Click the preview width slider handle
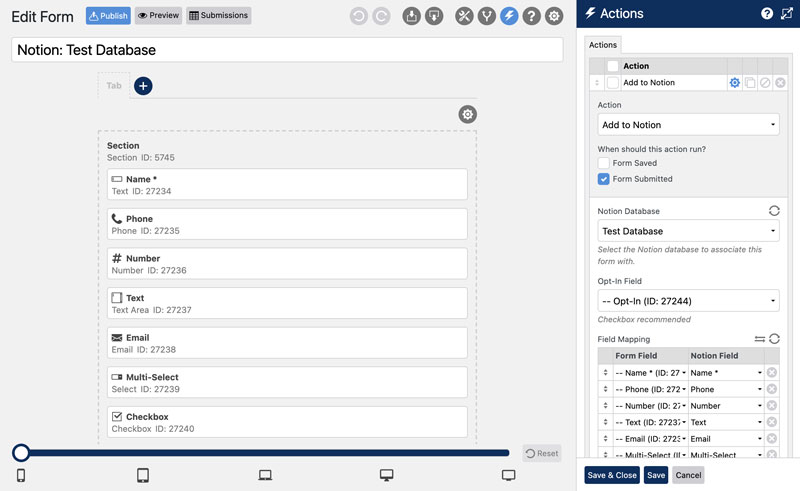 point(21,453)
